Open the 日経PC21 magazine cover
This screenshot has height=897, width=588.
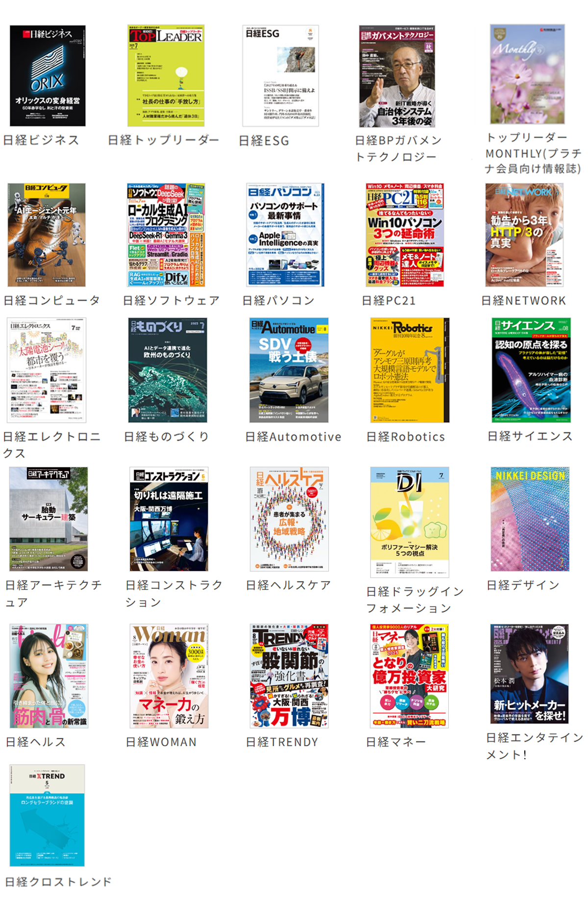[x=405, y=235]
